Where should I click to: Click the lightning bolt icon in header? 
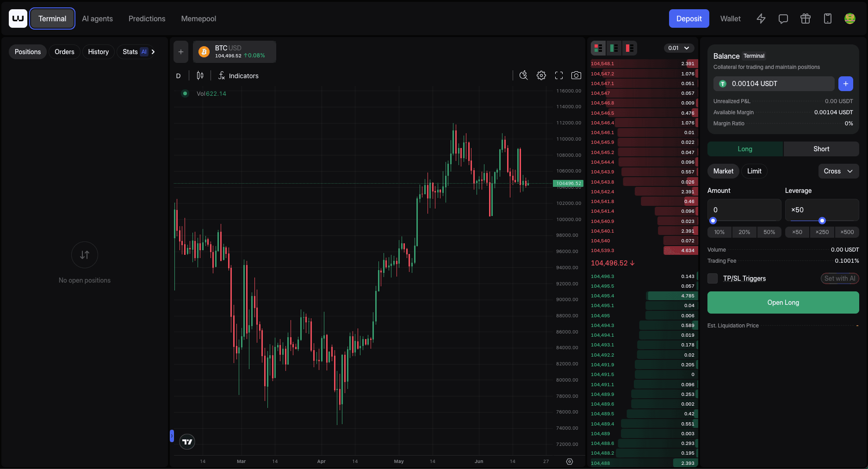pyautogui.click(x=761, y=19)
